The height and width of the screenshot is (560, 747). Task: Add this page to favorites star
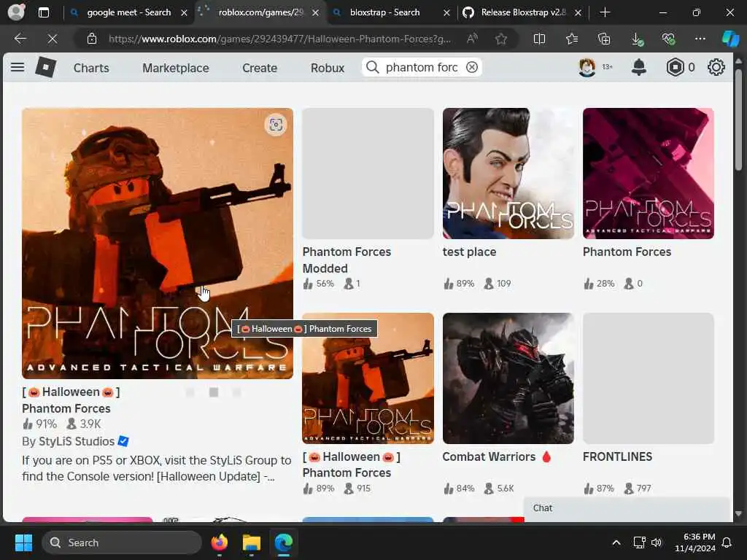point(500,39)
